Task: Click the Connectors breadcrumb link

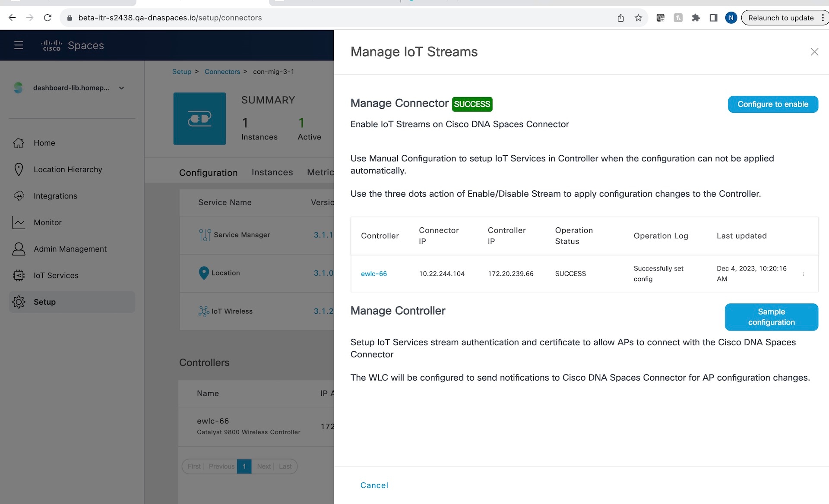Action: [x=222, y=72]
